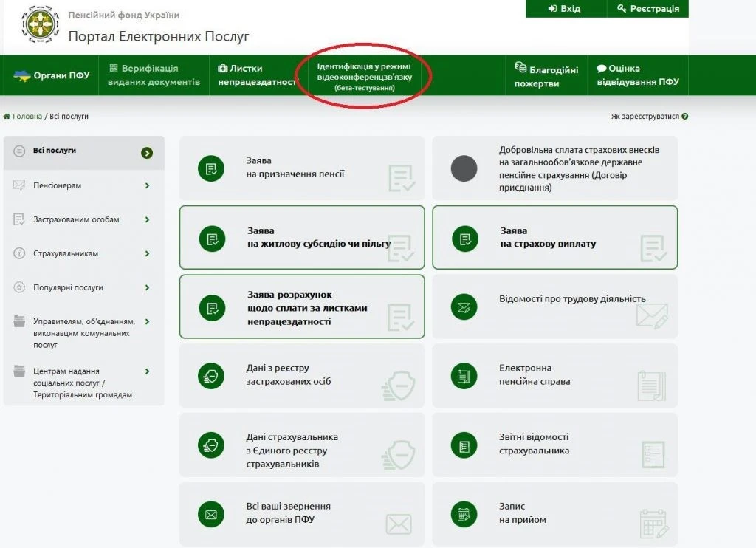Image resolution: width=756 pixels, height=548 pixels.
Task: Click the help icon beside Як зареєструватися
Action: [x=685, y=117]
